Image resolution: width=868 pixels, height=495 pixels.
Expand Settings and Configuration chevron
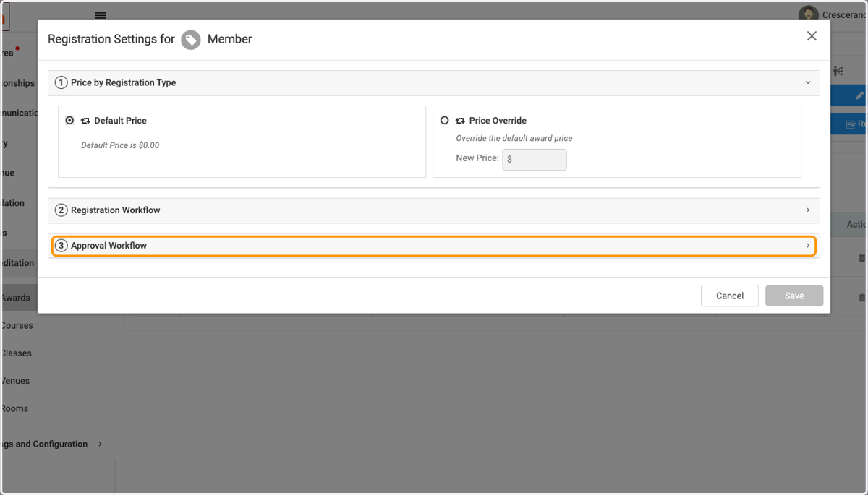(x=100, y=444)
